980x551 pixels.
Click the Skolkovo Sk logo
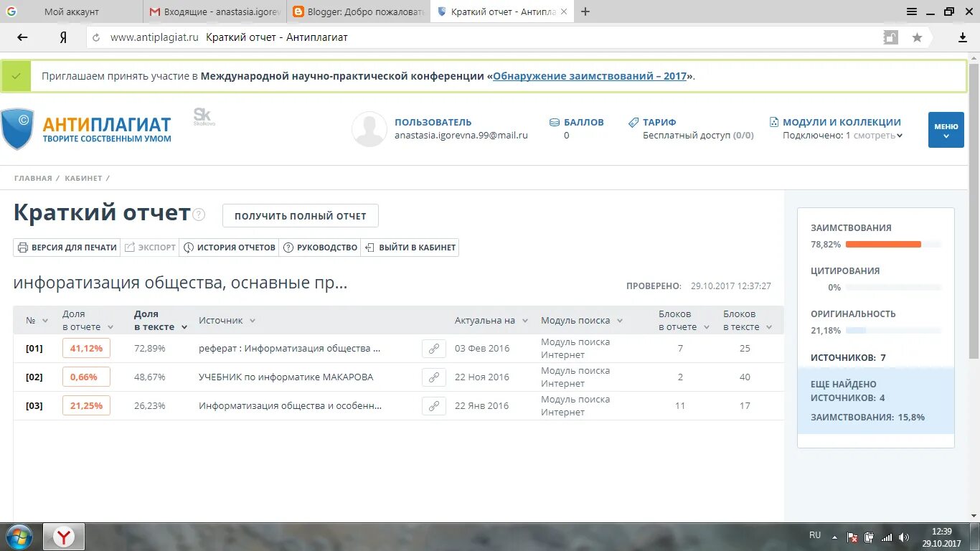tap(204, 117)
